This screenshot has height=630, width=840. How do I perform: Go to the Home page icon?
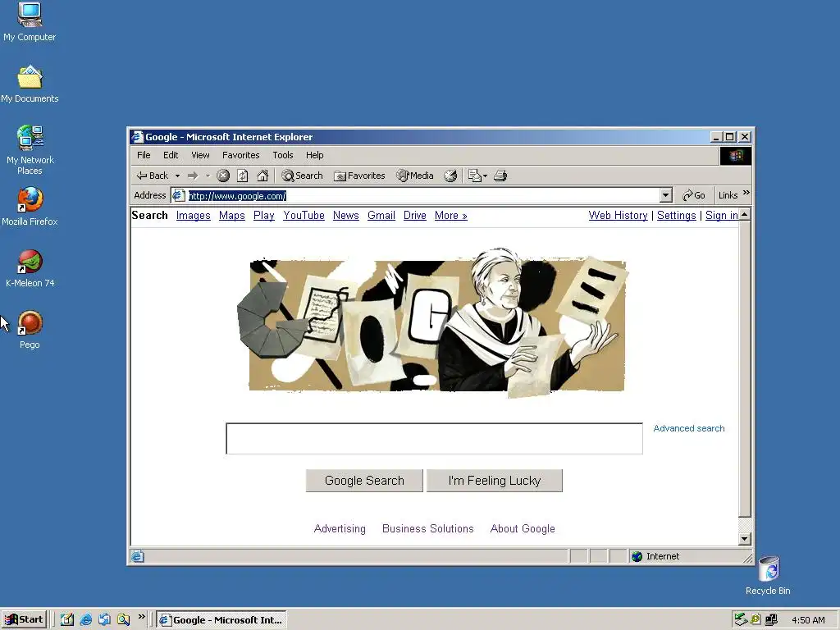pyautogui.click(x=262, y=176)
